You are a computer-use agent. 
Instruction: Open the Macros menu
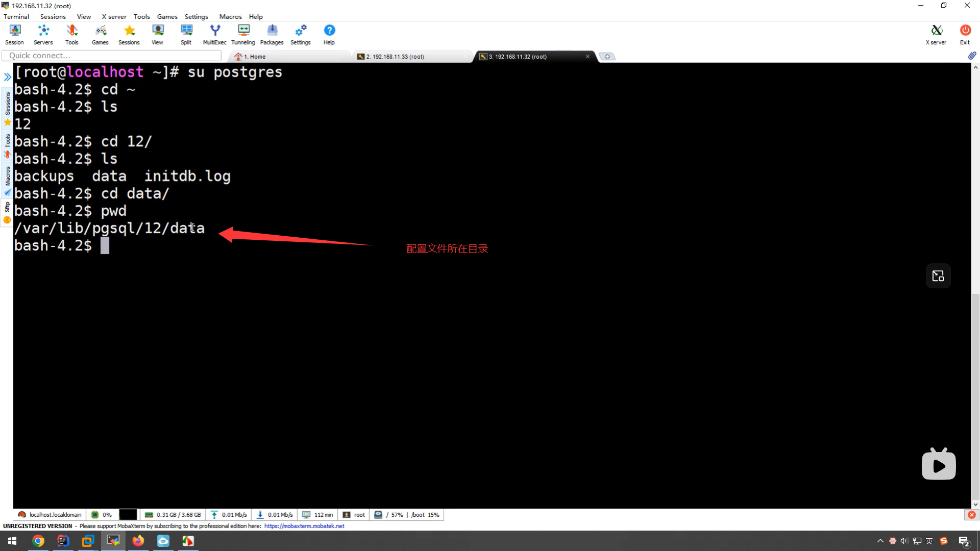(x=230, y=16)
